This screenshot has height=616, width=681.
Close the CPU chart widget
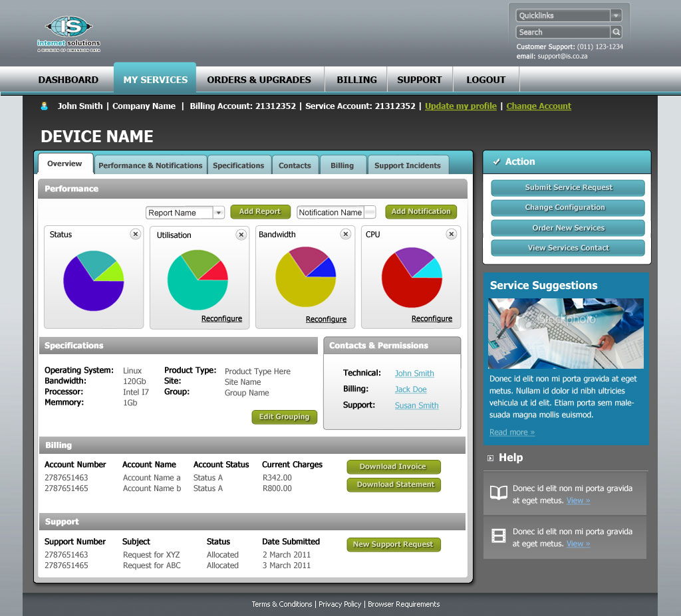point(451,234)
